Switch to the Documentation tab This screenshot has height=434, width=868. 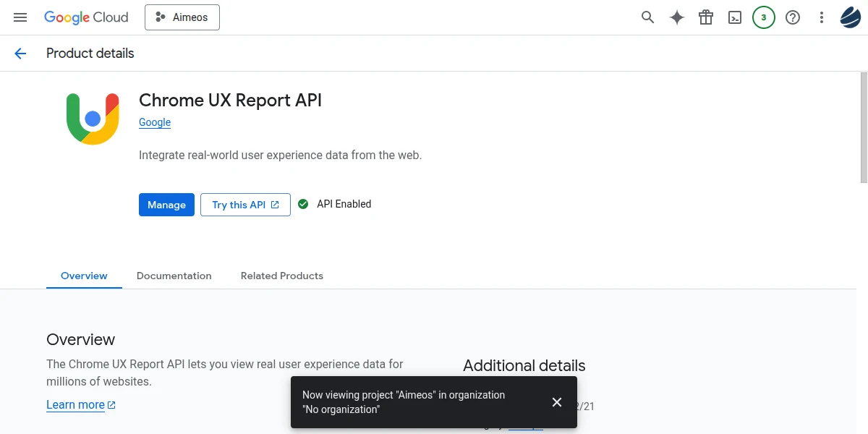(174, 276)
